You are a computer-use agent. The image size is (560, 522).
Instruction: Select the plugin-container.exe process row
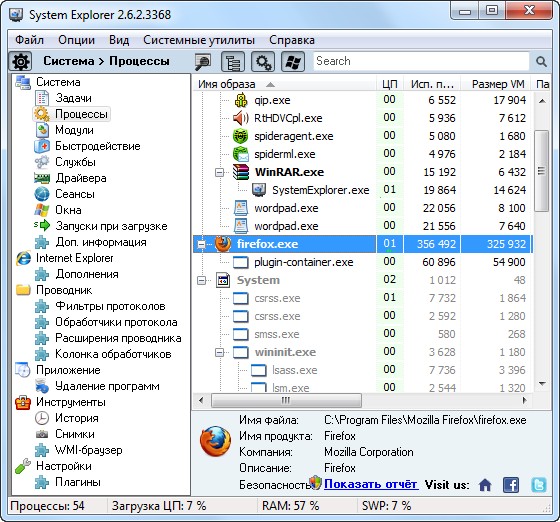[x=362, y=262]
